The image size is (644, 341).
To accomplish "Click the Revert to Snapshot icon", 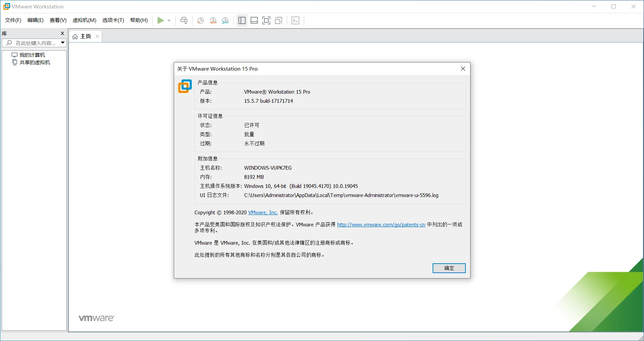I will (213, 21).
